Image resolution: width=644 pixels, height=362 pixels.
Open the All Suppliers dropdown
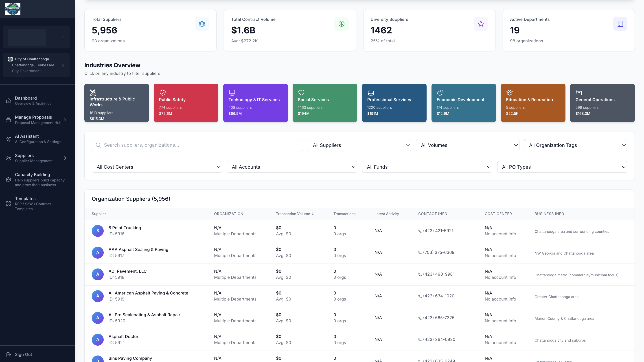coord(359,145)
